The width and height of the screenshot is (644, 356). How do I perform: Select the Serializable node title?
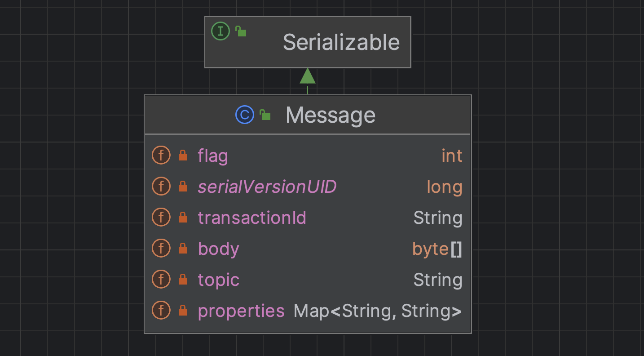coord(341,42)
